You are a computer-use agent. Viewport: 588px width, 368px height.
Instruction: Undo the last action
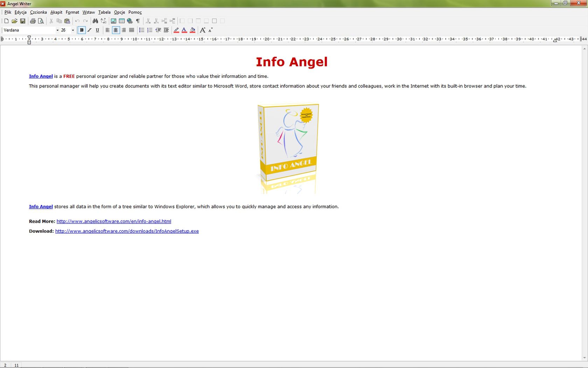(x=77, y=21)
